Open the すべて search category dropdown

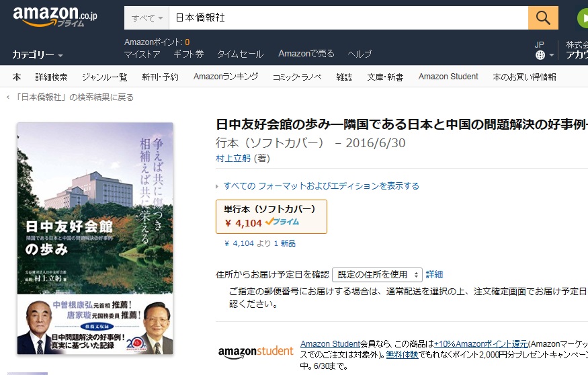click(x=146, y=17)
